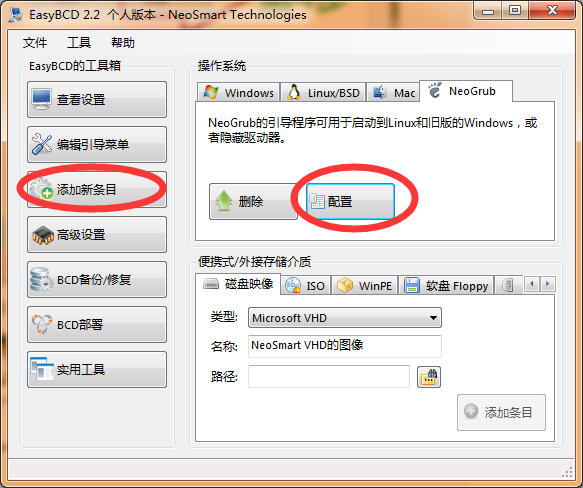
Task: Click the 删除 button with the green arrow
Action: pyautogui.click(x=253, y=201)
